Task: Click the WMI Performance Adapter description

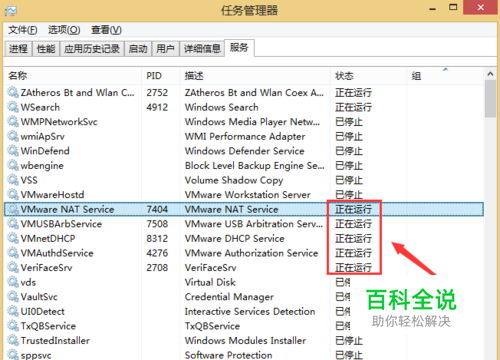Action: click(245, 137)
